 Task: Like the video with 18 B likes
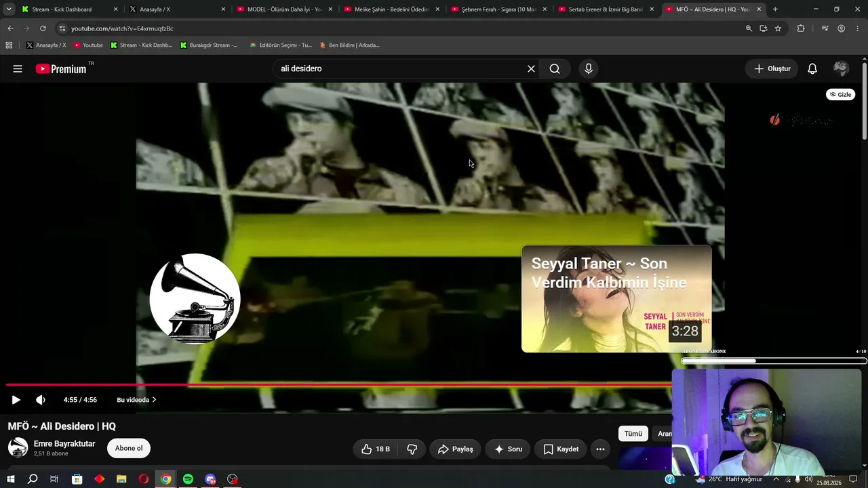[376, 449]
